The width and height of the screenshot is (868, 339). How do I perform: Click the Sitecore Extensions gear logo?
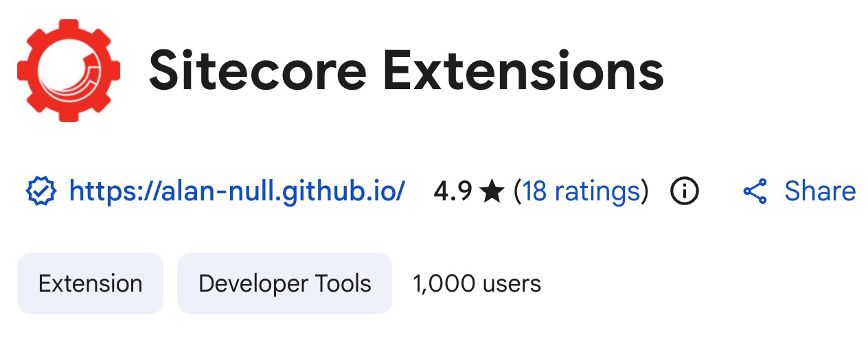[69, 70]
